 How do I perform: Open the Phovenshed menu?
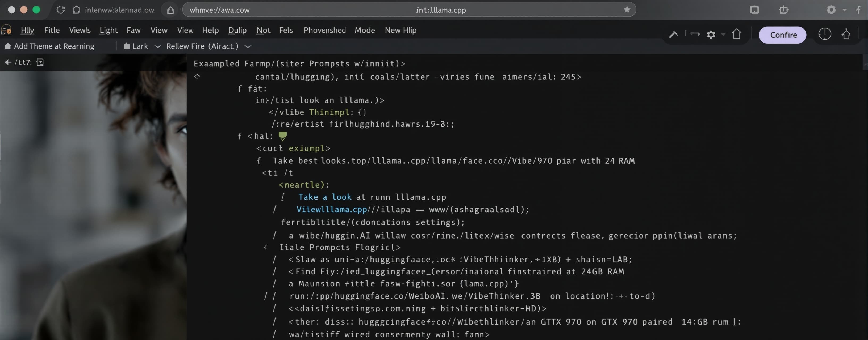324,30
